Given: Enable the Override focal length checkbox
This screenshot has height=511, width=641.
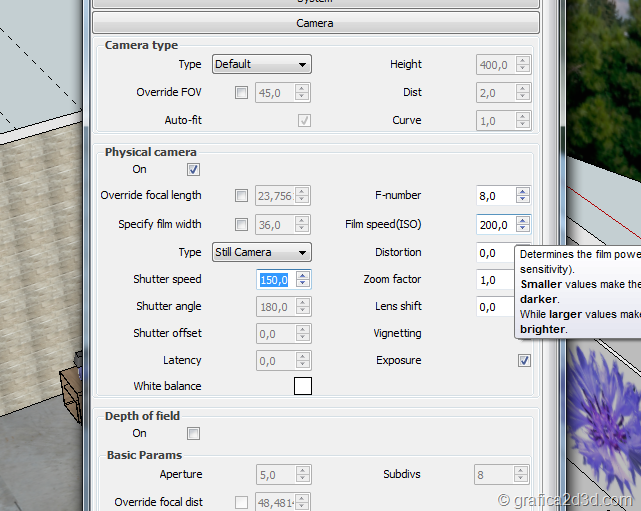Looking at the screenshot, I should tap(241, 196).
